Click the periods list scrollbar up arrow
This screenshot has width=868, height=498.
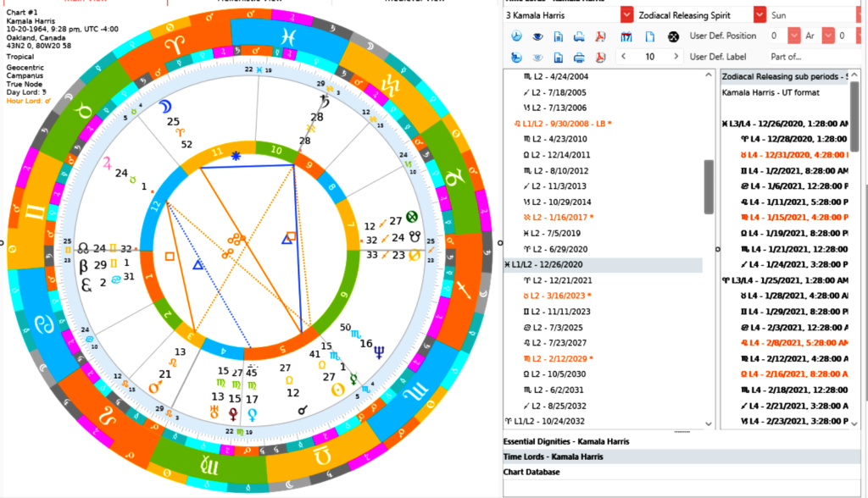[709, 75]
